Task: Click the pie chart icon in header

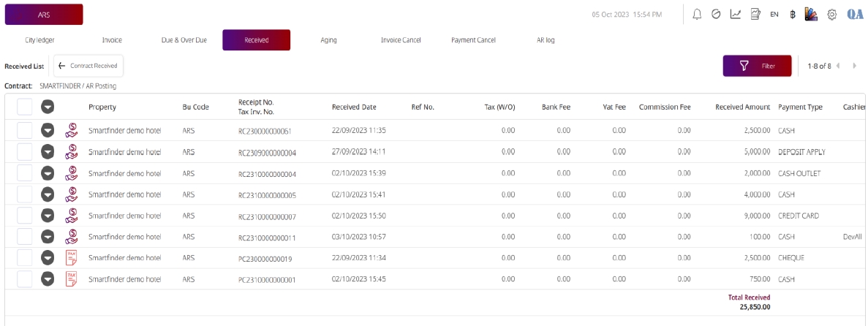Action: pos(716,15)
